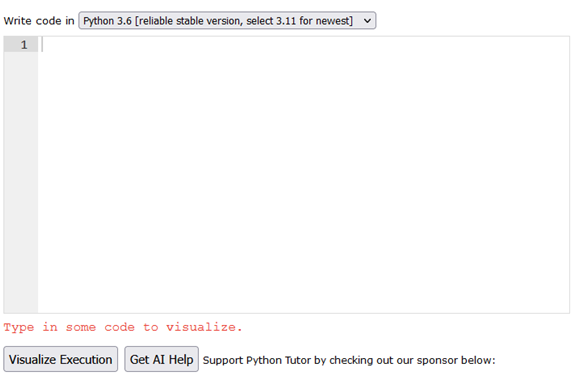The height and width of the screenshot is (381, 588).
Task: Click the word 'Execution' on the visualize button
Action: 86,360
